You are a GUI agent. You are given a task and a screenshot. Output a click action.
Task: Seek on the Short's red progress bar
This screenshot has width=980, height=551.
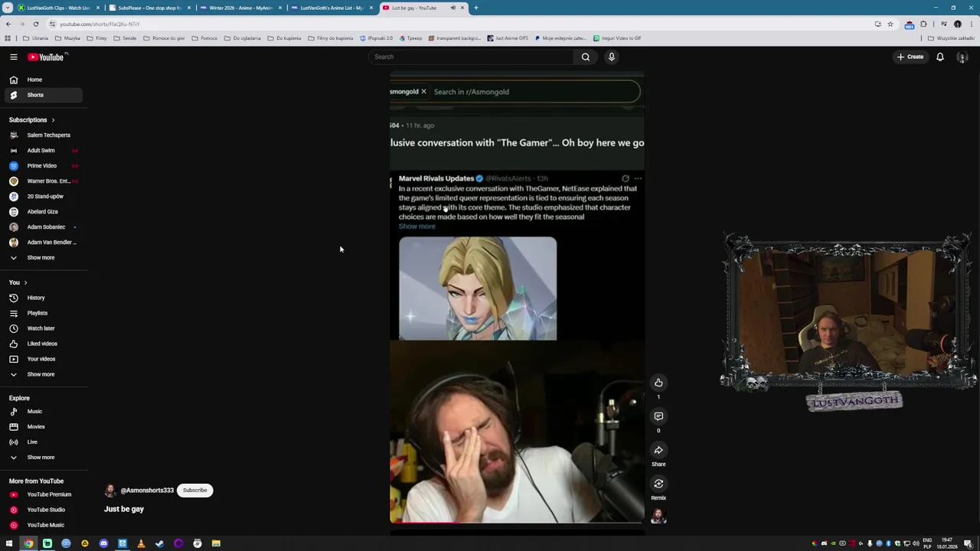pos(517,523)
